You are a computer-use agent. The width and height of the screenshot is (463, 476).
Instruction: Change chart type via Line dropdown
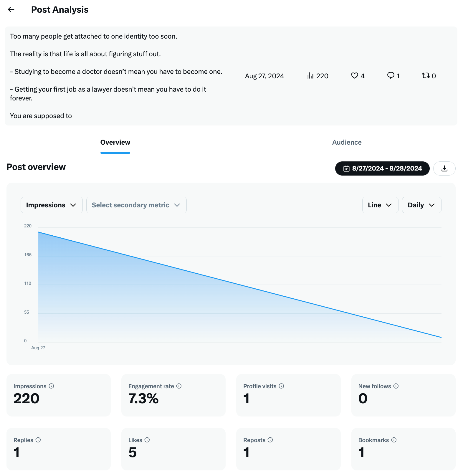point(380,205)
